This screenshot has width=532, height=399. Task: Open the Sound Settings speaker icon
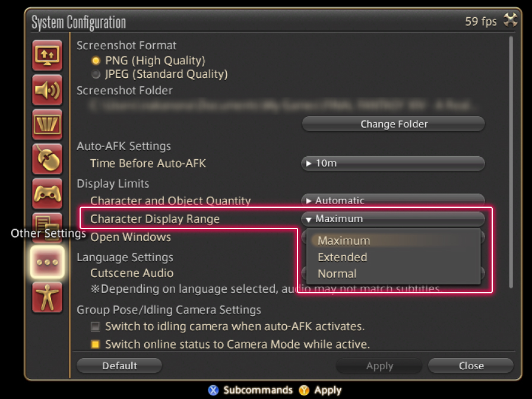tap(47, 90)
